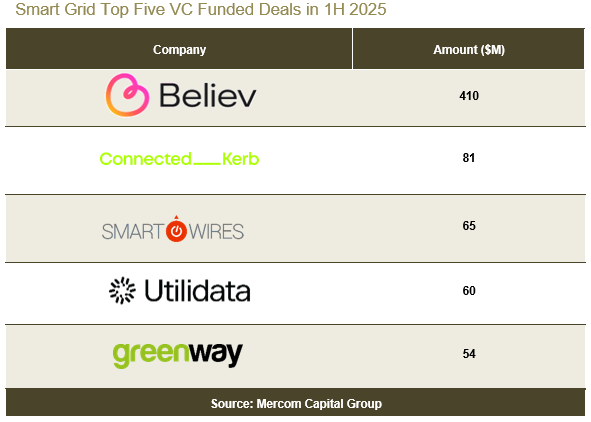
Task: Click the Believ pink heart logo icon
Action: (x=127, y=95)
